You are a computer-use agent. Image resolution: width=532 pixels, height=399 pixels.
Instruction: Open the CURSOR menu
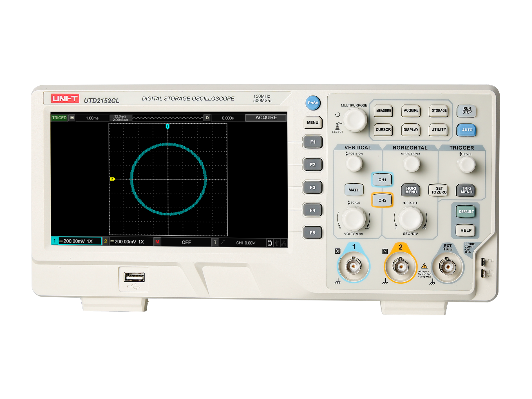[383, 130]
